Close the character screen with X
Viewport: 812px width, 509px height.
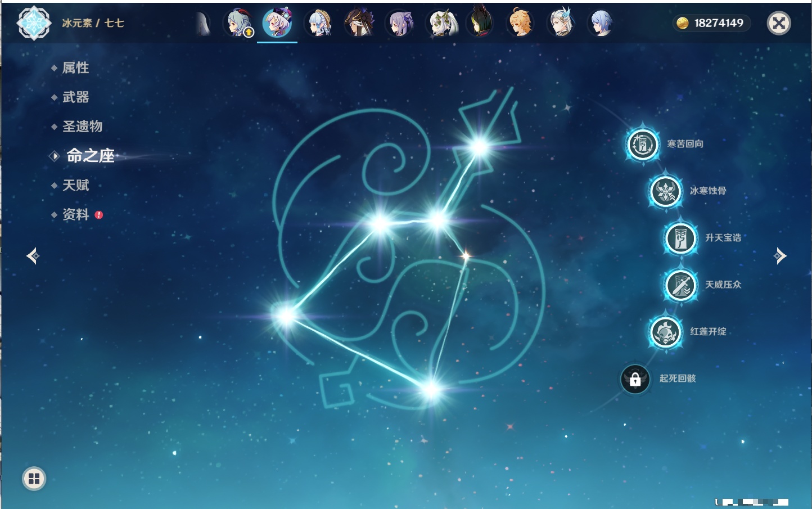tap(779, 23)
